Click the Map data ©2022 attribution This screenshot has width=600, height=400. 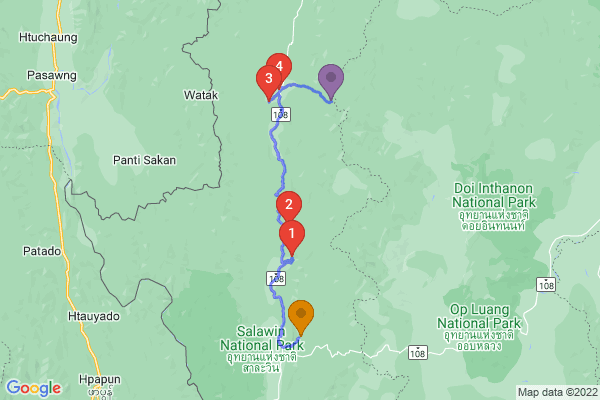tap(558, 392)
